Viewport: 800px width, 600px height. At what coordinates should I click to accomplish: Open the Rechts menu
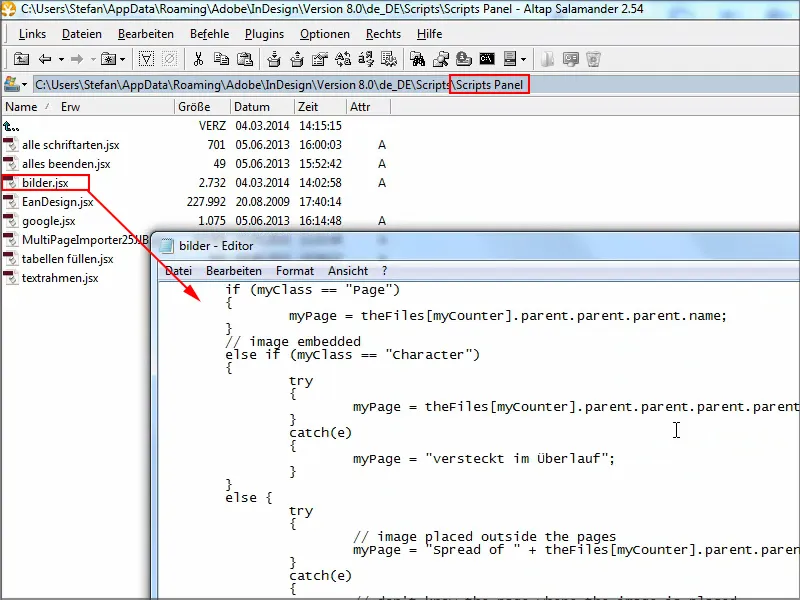tap(383, 34)
